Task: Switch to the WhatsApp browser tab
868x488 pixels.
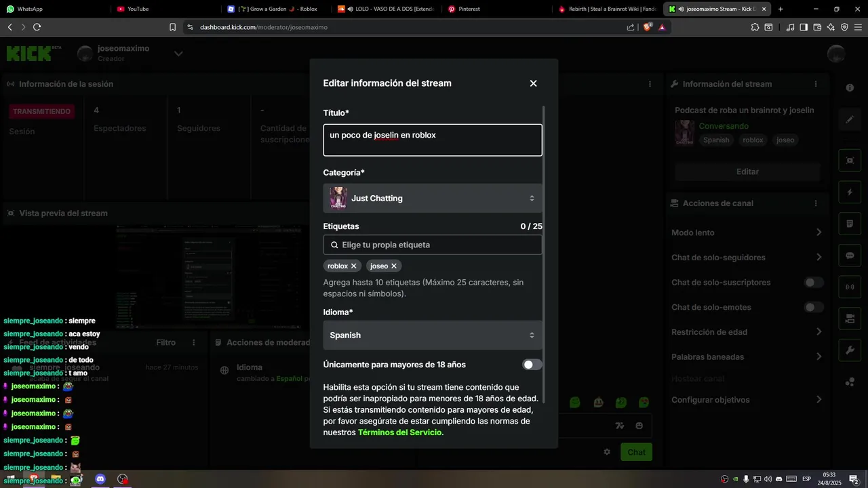Action: coord(54,9)
